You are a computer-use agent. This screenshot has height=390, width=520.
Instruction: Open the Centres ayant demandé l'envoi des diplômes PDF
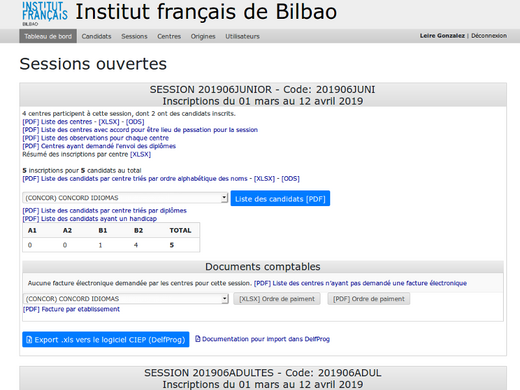coord(99,146)
